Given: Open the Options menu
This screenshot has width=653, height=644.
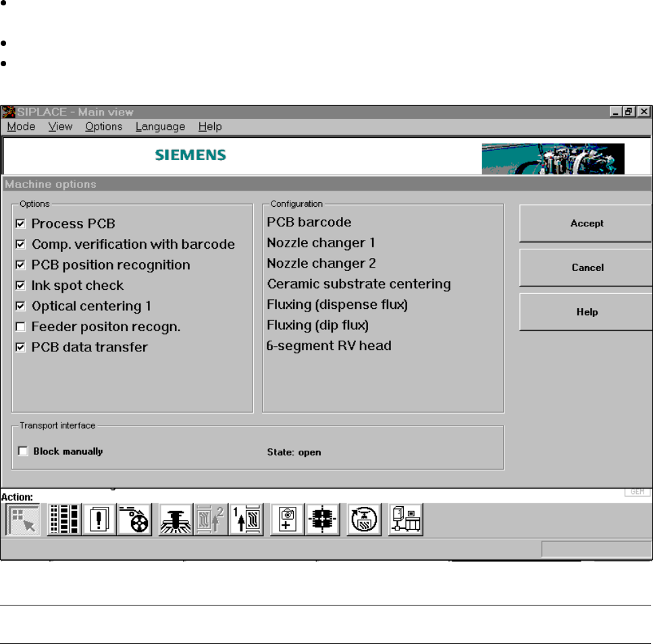Looking at the screenshot, I should point(104,127).
